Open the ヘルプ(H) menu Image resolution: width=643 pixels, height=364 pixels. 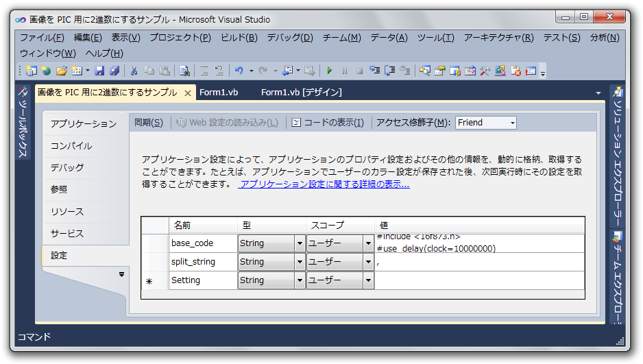pos(104,53)
